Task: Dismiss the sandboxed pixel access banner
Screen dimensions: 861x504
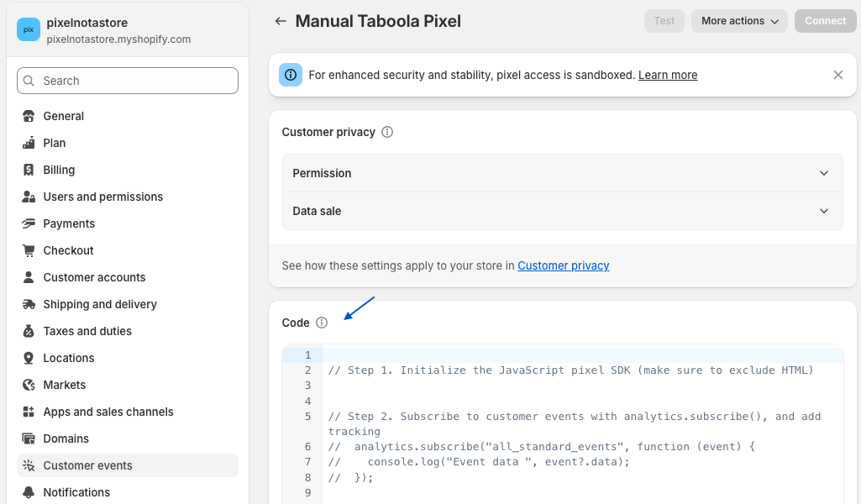Action: pos(837,75)
